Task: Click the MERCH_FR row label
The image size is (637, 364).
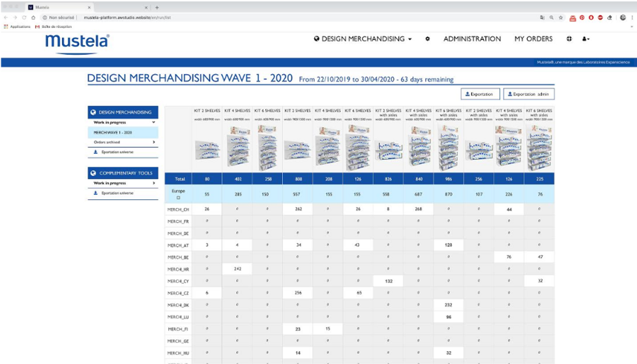Action: click(x=178, y=221)
